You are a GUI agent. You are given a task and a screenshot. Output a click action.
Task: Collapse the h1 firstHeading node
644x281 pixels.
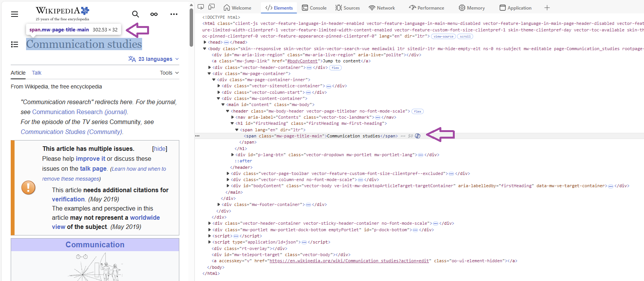[232, 124]
